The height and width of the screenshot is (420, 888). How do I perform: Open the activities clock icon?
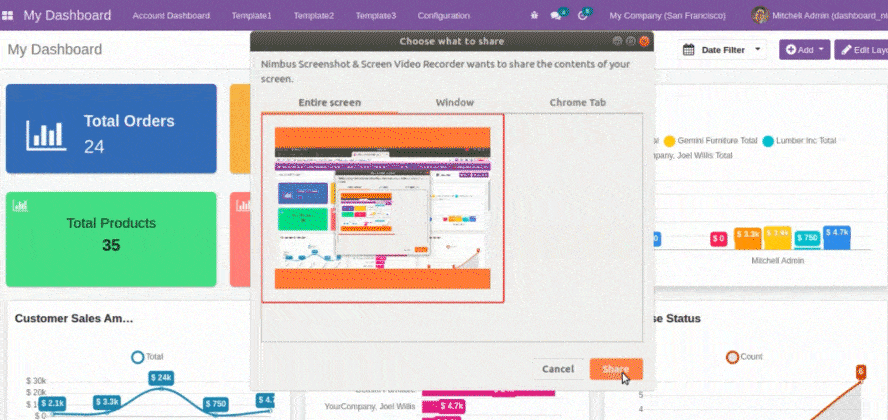(x=582, y=16)
